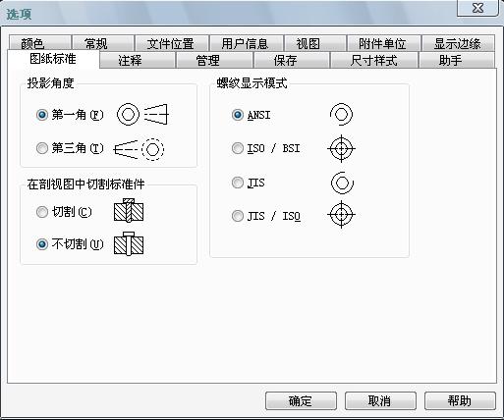Click the third-angle projection symbol icon
Viewport: 504px width, 420px height.
pos(139,149)
